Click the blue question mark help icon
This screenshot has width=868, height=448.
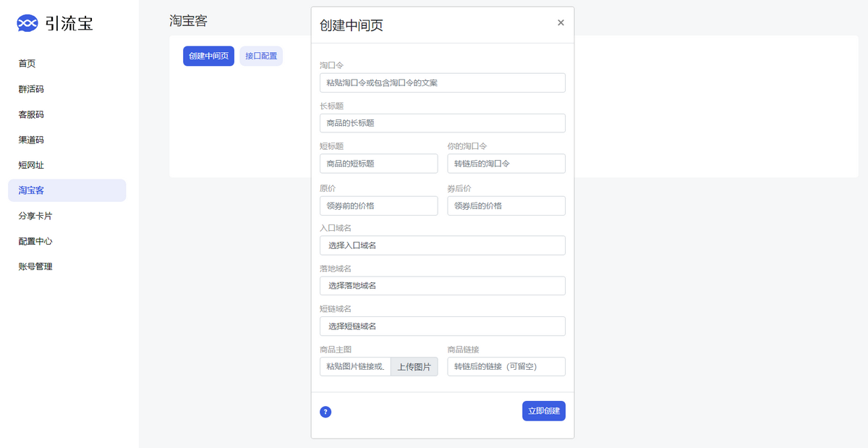[325, 412]
